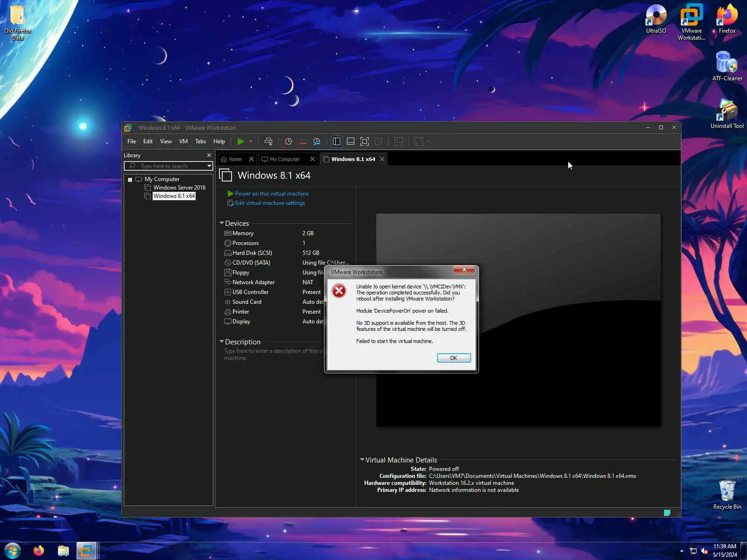Click the Firefox taskbar icon
This screenshot has height=560, width=747.
pos(39,551)
